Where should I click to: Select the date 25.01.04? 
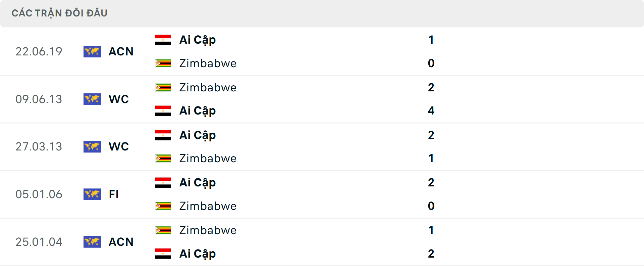pos(39,242)
